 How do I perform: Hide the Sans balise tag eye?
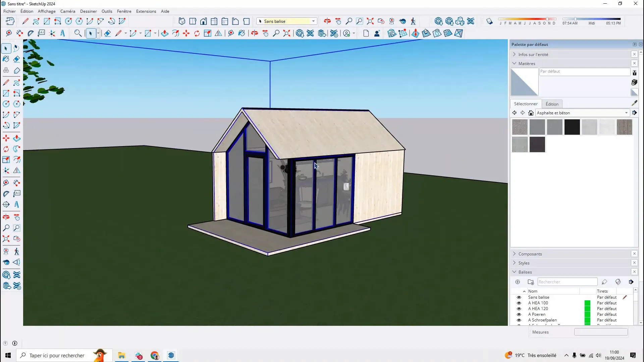coord(519,297)
